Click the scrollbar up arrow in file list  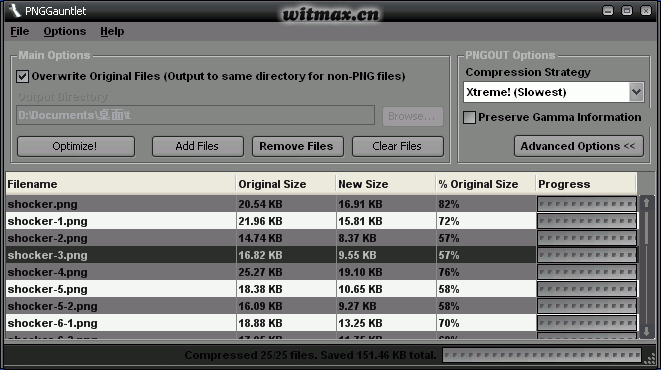click(646, 203)
